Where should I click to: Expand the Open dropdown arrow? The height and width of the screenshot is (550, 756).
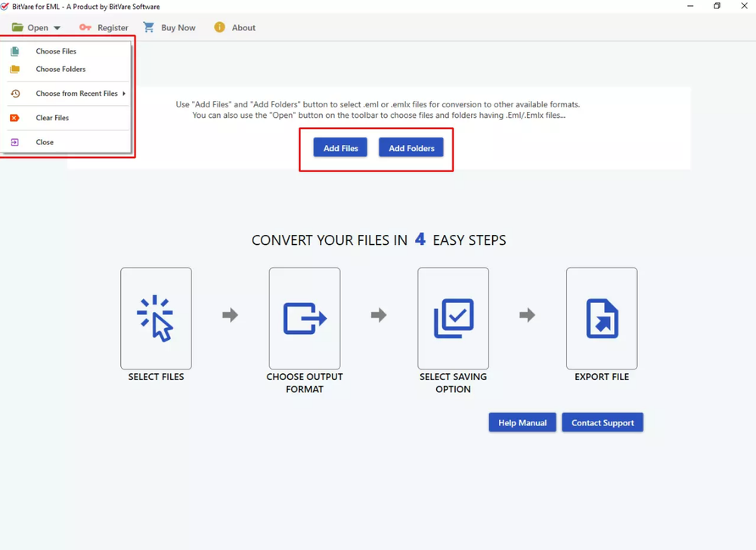57,28
